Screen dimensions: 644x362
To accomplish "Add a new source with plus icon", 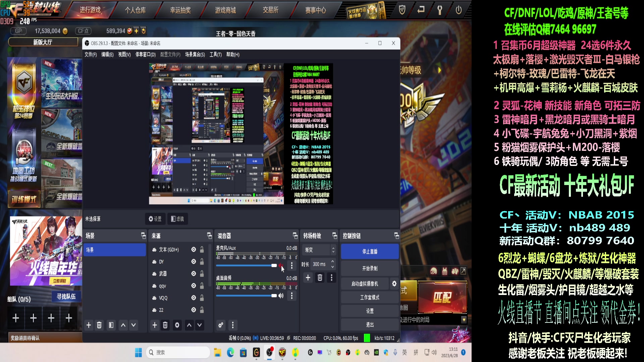I will [x=155, y=325].
